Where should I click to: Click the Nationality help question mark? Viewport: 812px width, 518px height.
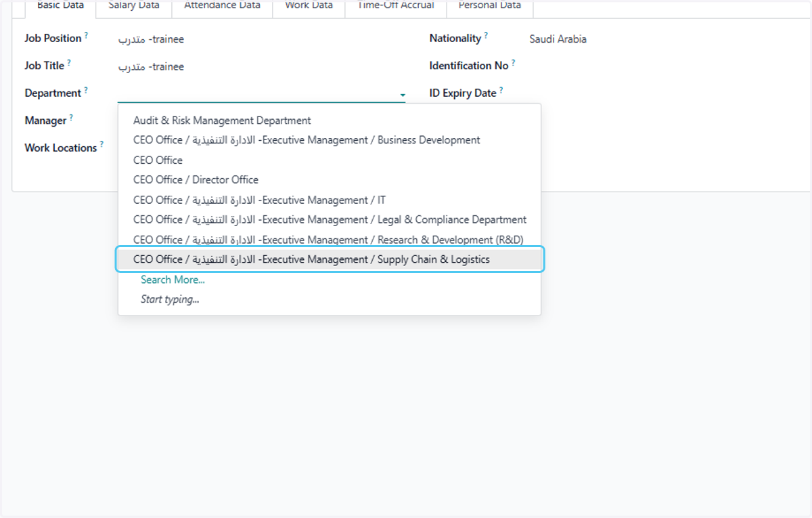click(486, 35)
